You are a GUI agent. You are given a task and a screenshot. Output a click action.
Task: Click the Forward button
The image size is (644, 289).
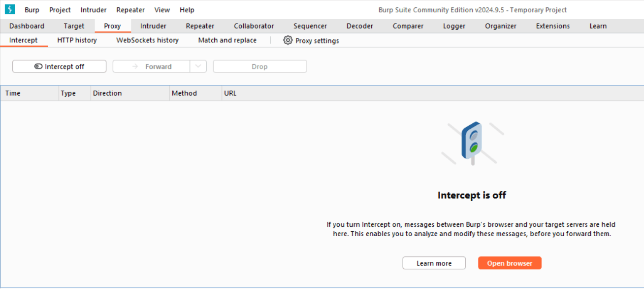click(152, 67)
